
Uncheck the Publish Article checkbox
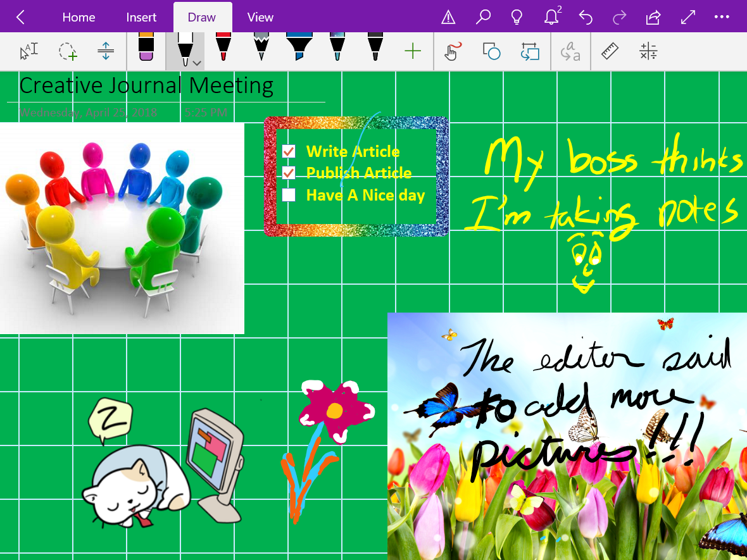pos(289,173)
